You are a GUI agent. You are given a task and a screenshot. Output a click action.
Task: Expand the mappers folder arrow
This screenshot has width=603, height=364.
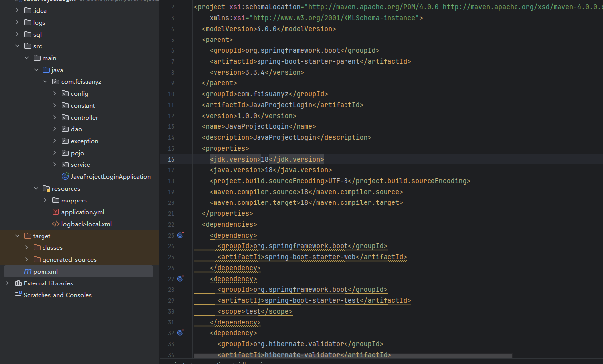(45, 200)
